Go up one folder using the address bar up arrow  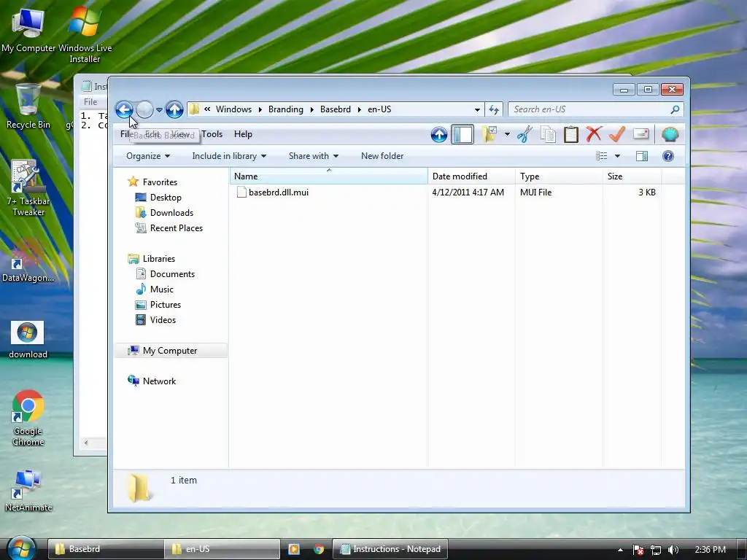(174, 110)
